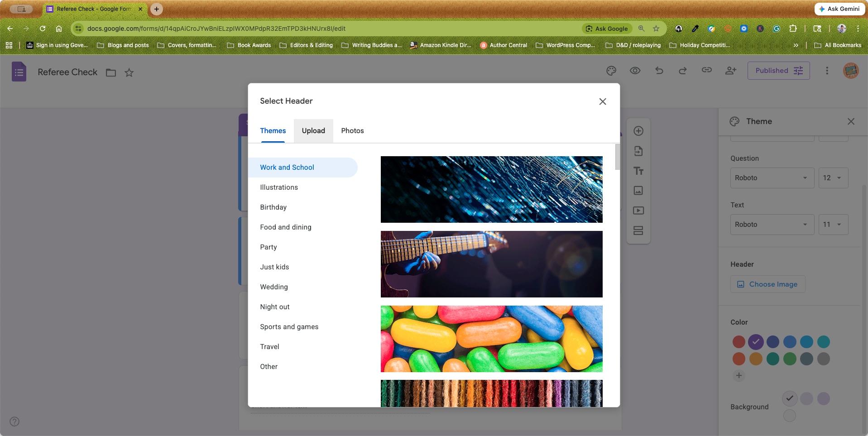This screenshot has width=868, height=436.
Task: Open the Text font size 11 dropdown
Action: (833, 225)
